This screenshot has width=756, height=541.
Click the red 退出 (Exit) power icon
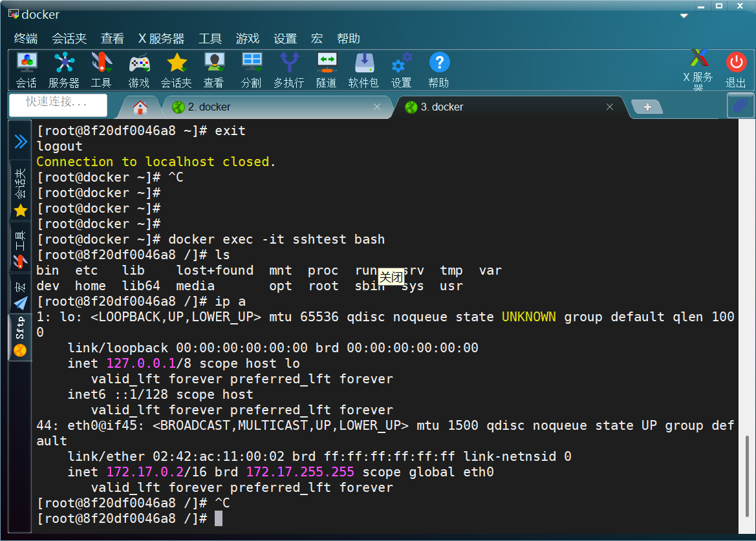736,70
